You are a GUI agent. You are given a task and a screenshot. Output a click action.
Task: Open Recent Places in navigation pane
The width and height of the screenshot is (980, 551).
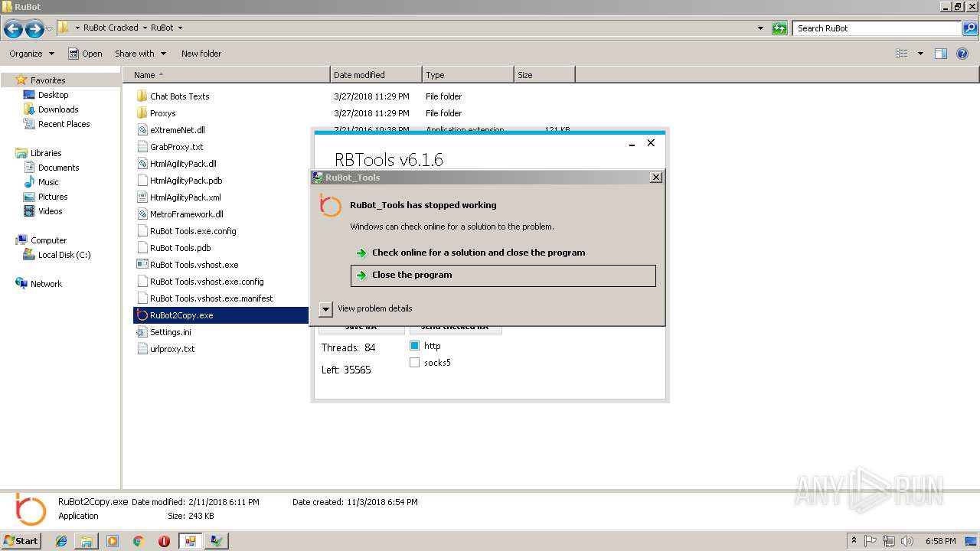coord(64,124)
